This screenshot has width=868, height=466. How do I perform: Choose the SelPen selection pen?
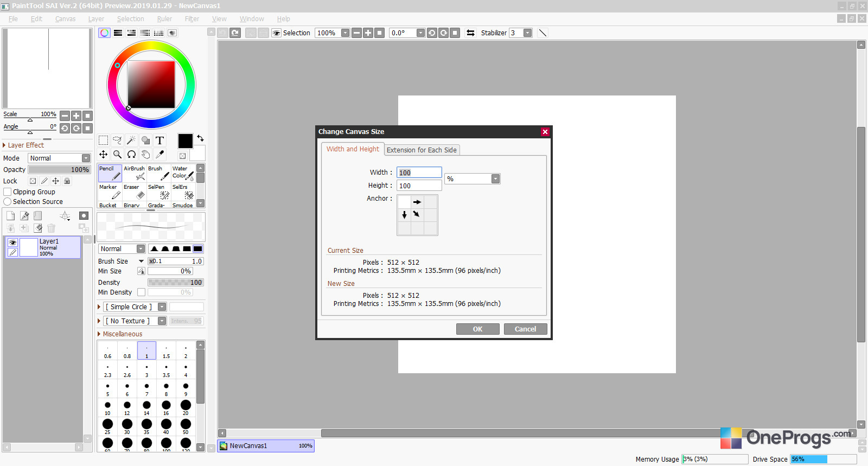pyautogui.click(x=159, y=191)
